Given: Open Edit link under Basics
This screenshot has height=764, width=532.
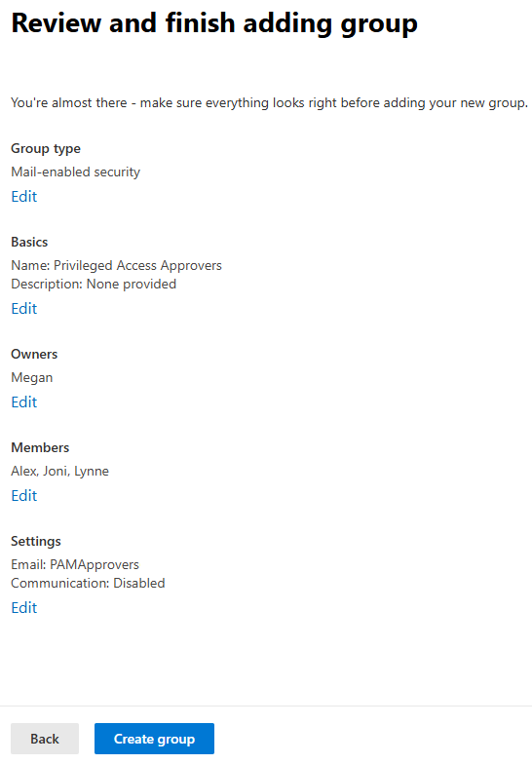Looking at the screenshot, I should (23, 308).
